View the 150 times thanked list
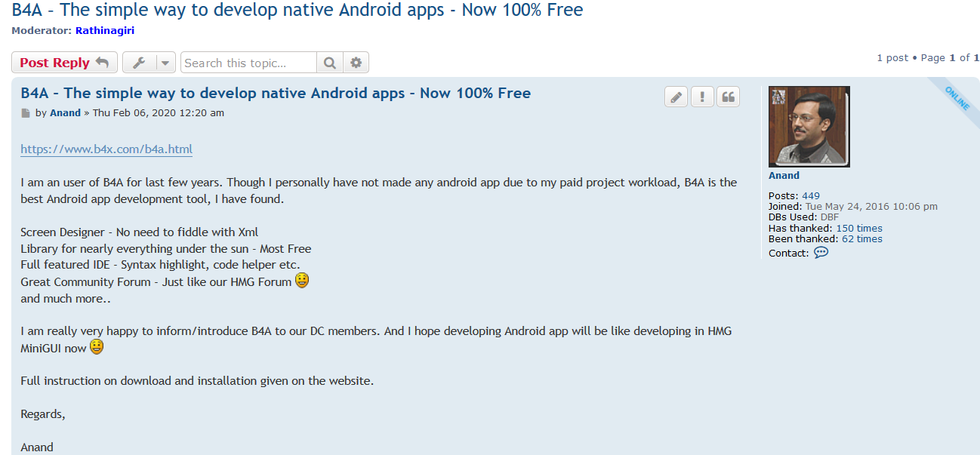The height and width of the screenshot is (455, 980). pyautogui.click(x=859, y=228)
